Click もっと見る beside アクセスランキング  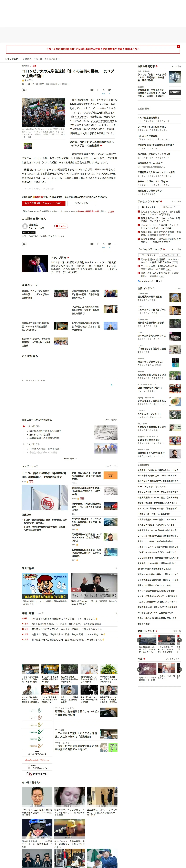point(176,202)
